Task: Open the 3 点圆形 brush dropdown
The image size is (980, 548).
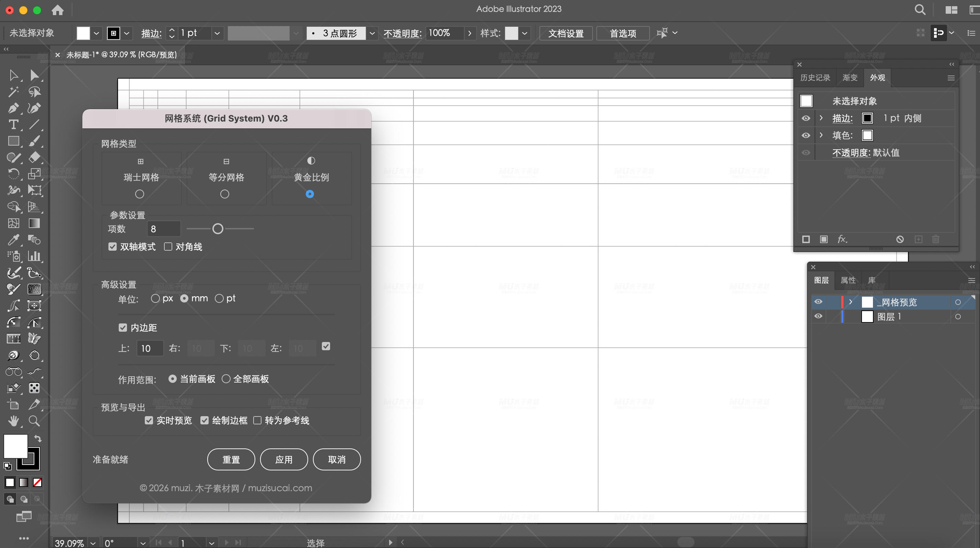Action: [x=372, y=33]
